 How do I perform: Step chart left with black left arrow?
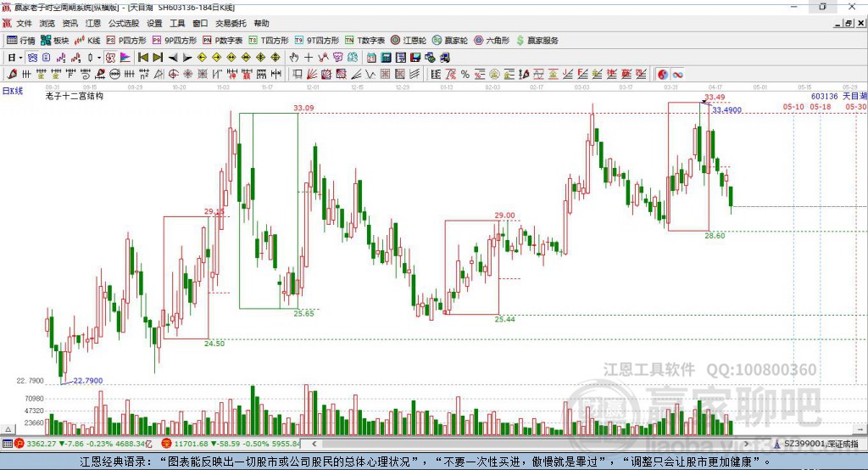click(x=173, y=58)
